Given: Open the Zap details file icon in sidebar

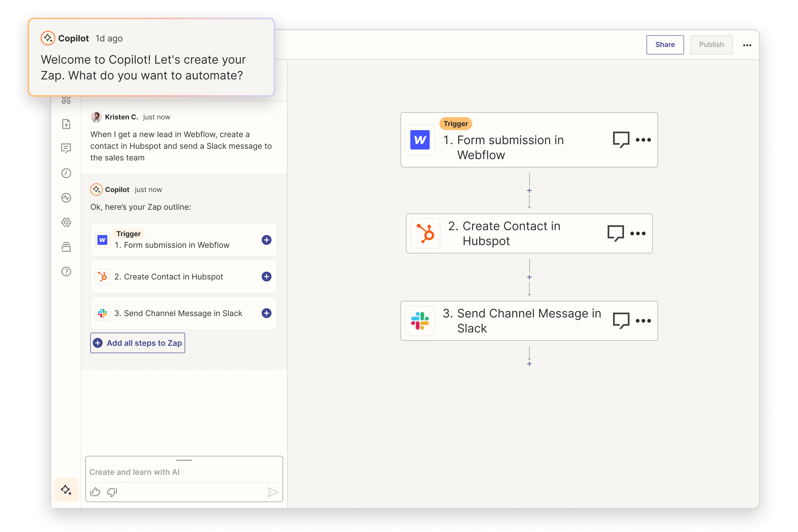Looking at the screenshot, I should (66, 124).
